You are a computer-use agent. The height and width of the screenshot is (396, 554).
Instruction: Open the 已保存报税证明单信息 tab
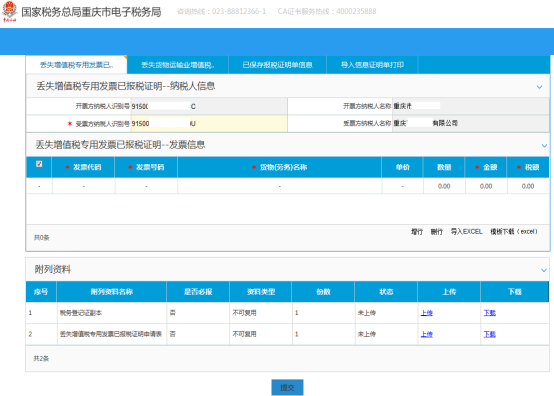click(277, 65)
